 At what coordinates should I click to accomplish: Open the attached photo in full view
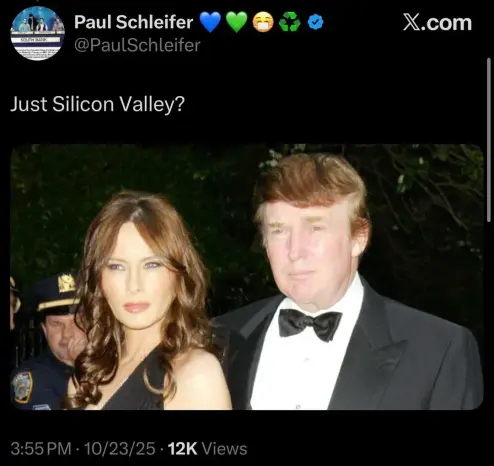point(247,277)
